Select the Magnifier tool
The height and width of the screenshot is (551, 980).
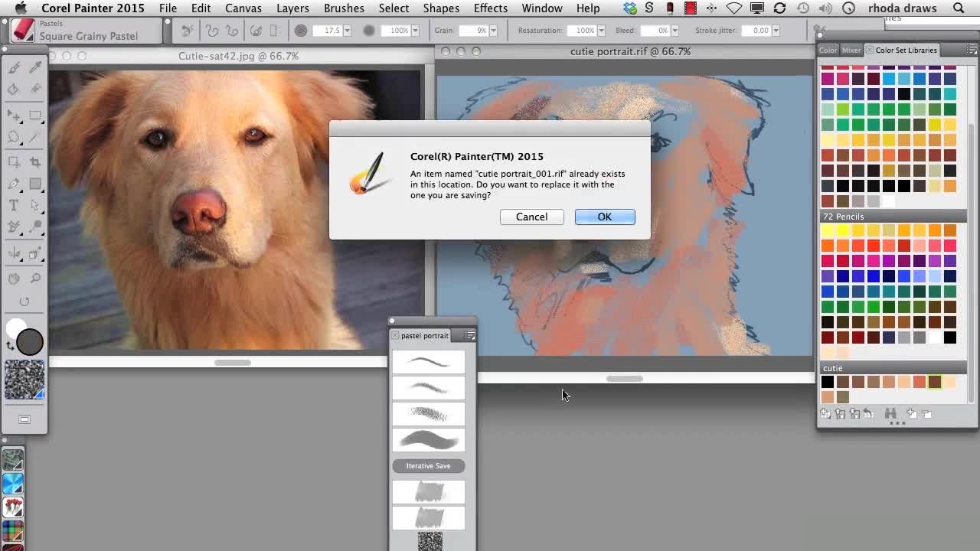pyautogui.click(x=35, y=279)
